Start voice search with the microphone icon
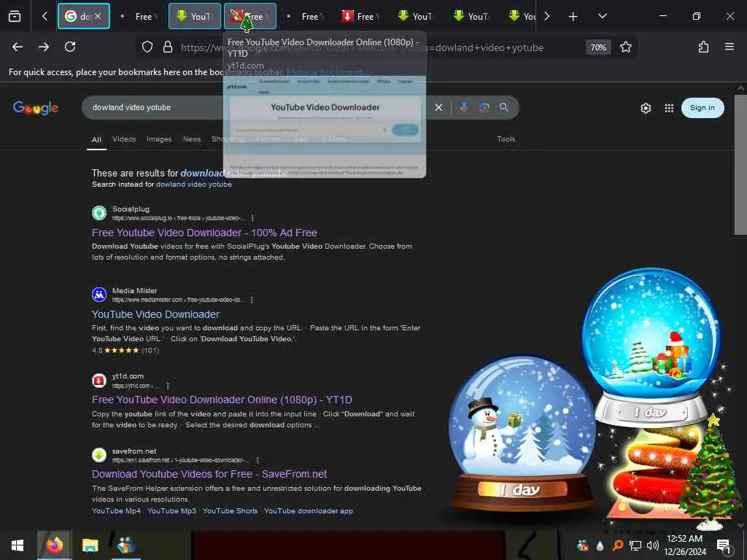This screenshot has width=747, height=560. pos(464,108)
